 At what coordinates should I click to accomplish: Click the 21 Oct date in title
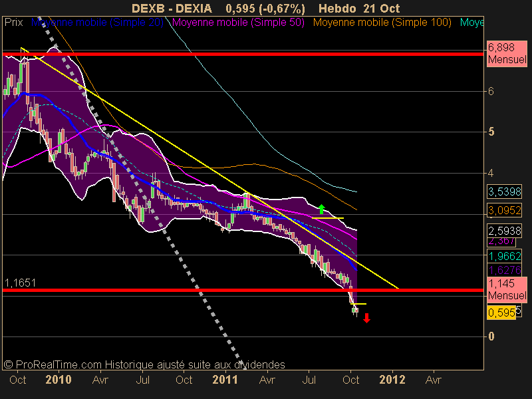coord(381,8)
